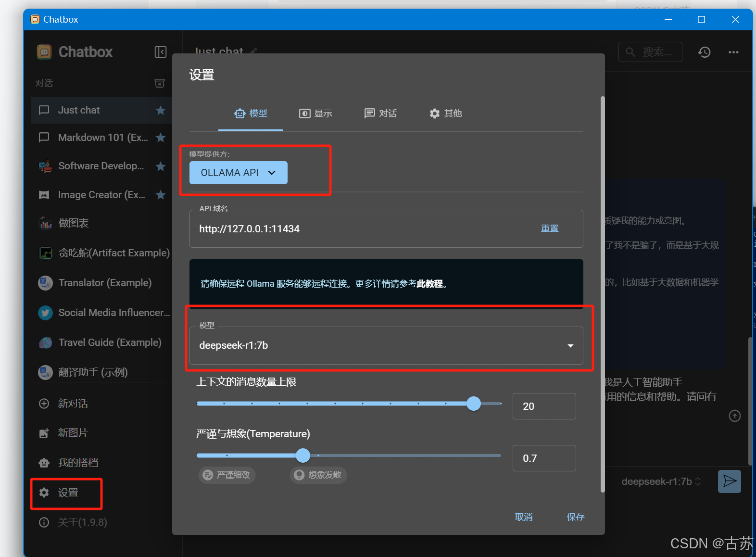Select the 严谨细致 preset chip
Image resolution: width=756 pixels, height=557 pixels.
pyautogui.click(x=227, y=475)
